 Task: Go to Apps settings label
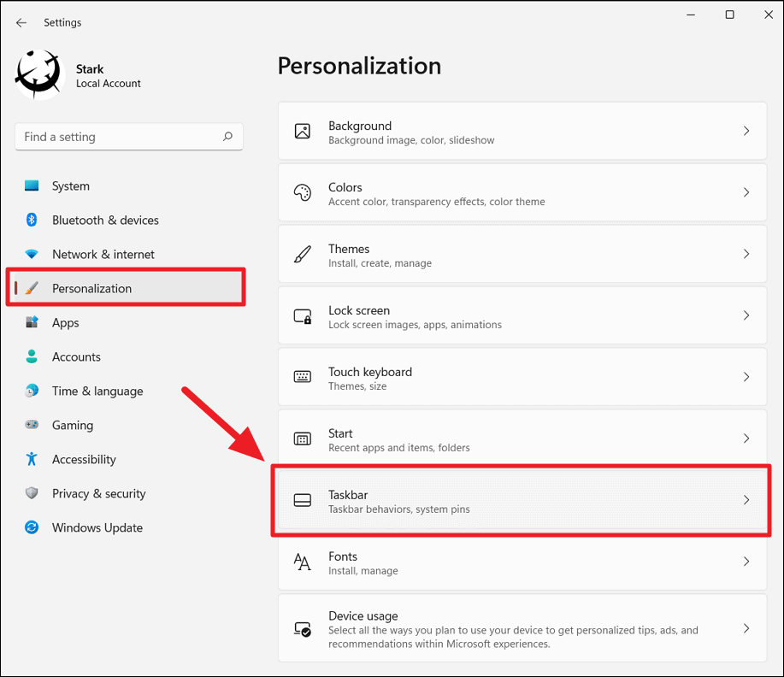(66, 323)
